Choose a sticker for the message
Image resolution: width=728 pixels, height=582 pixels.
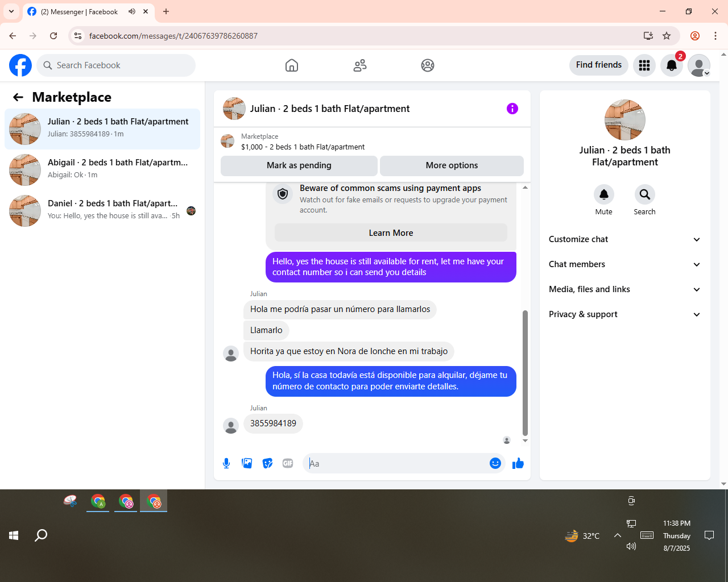[x=267, y=463]
